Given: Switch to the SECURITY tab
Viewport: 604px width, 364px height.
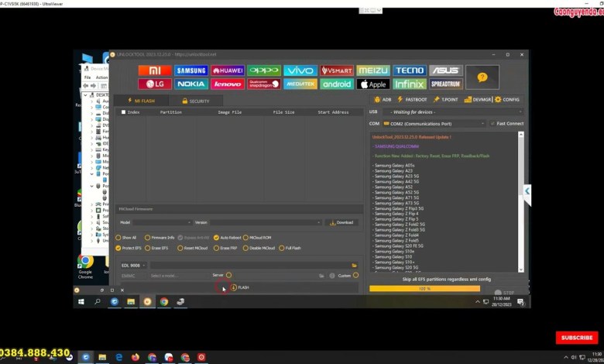Looking at the screenshot, I should pos(196,101).
